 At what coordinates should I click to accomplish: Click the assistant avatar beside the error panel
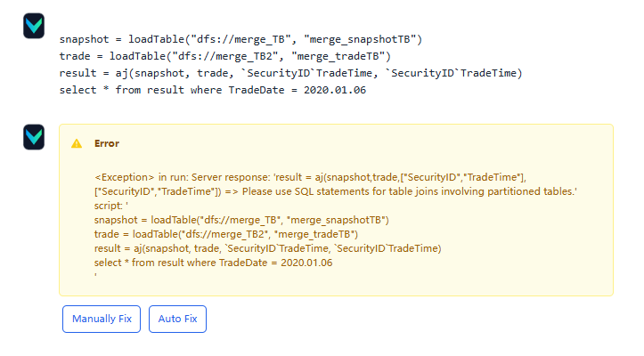pos(34,136)
